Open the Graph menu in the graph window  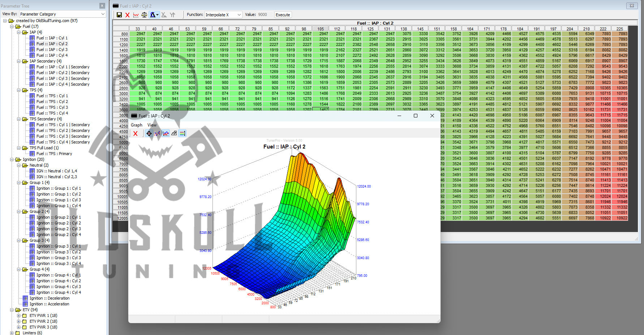(x=136, y=125)
